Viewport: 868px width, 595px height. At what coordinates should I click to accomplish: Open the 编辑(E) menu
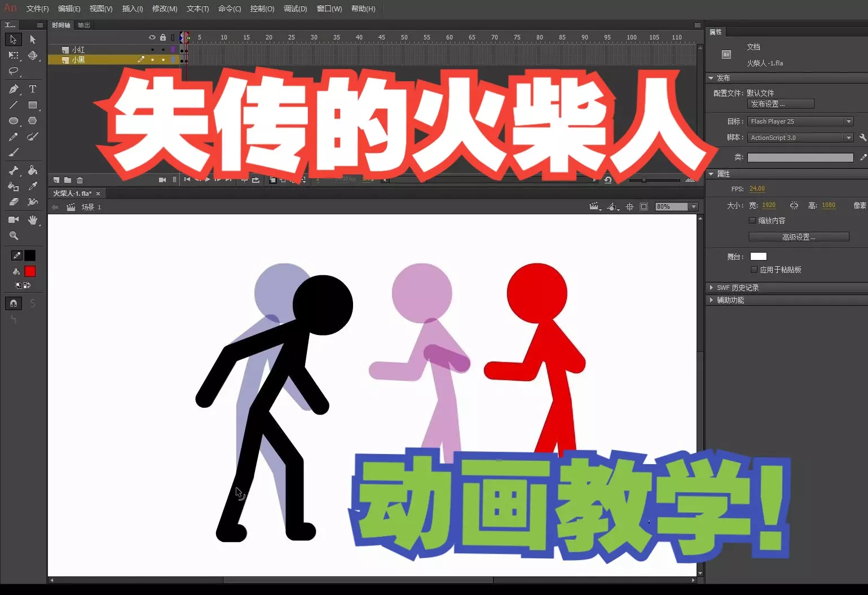coord(69,9)
